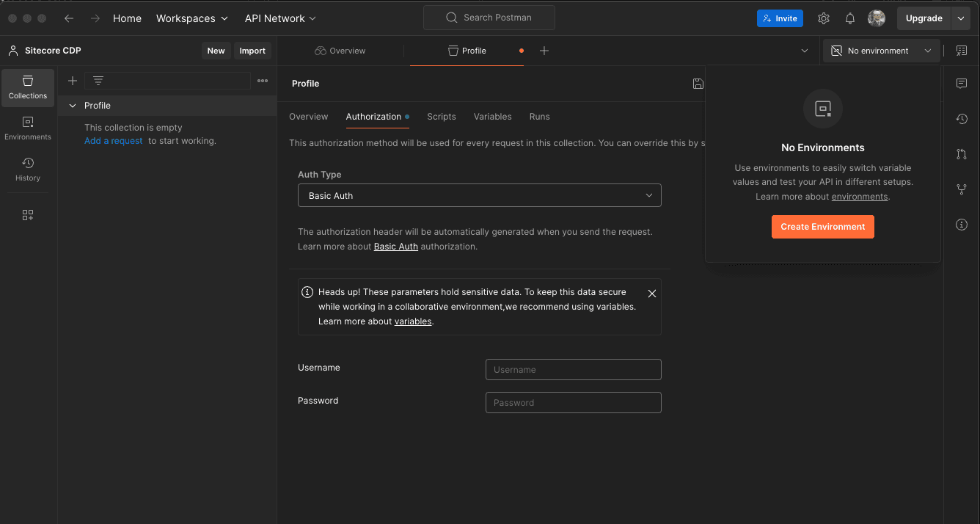This screenshot has width=980, height=524.
Task: Open the No environment selector dropdown
Action: (x=881, y=51)
